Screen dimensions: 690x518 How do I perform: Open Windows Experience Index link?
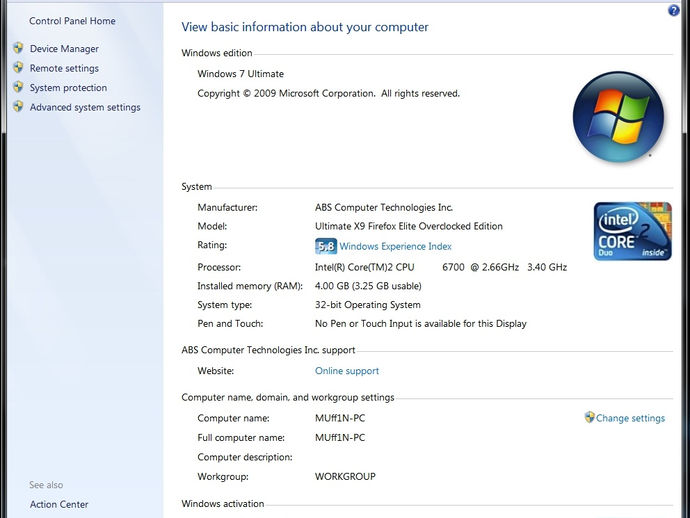[395, 246]
